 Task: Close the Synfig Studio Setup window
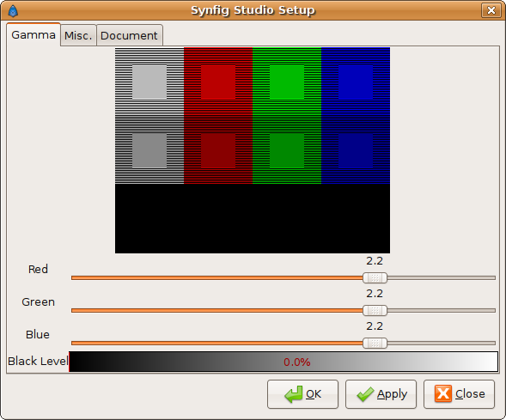[x=491, y=10]
